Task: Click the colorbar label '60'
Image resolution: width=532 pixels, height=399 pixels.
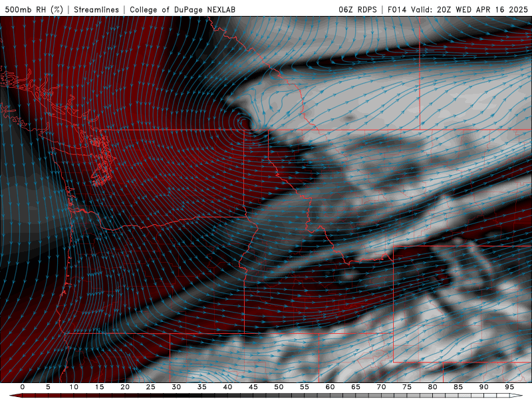Action: (x=330, y=387)
